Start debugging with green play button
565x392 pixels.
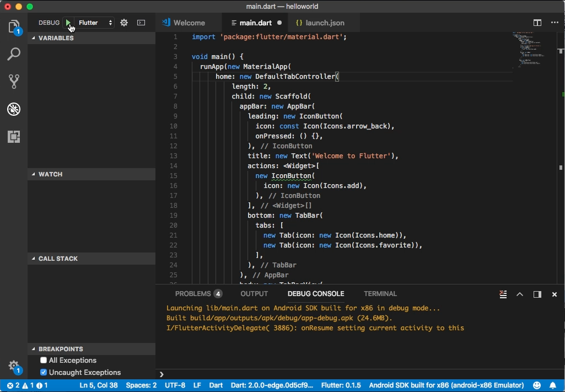[x=68, y=23]
